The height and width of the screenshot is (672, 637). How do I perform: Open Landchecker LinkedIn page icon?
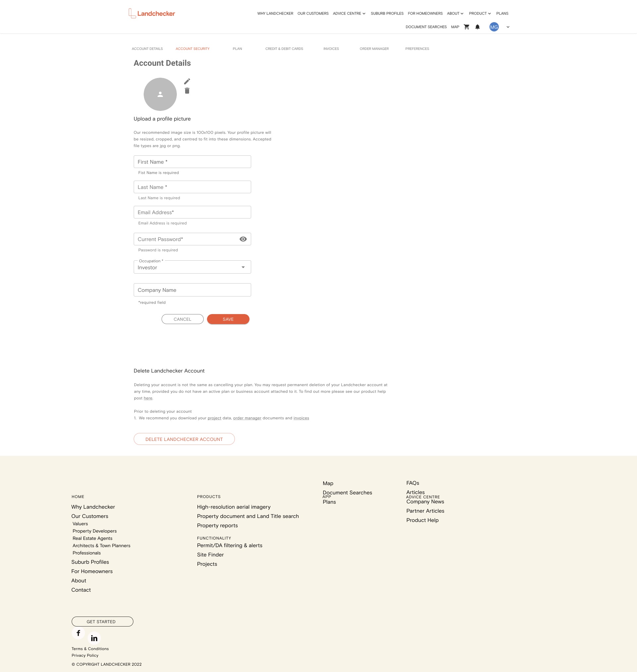point(94,638)
